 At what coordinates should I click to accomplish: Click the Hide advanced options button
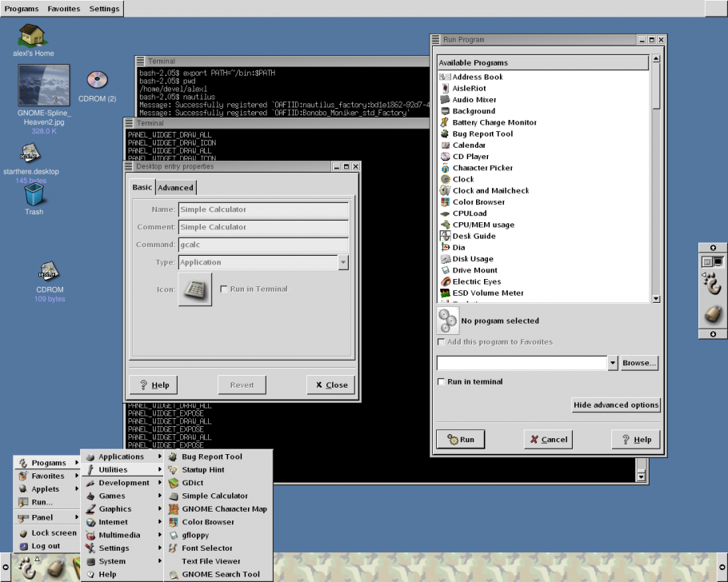click(x=616, y=405)
